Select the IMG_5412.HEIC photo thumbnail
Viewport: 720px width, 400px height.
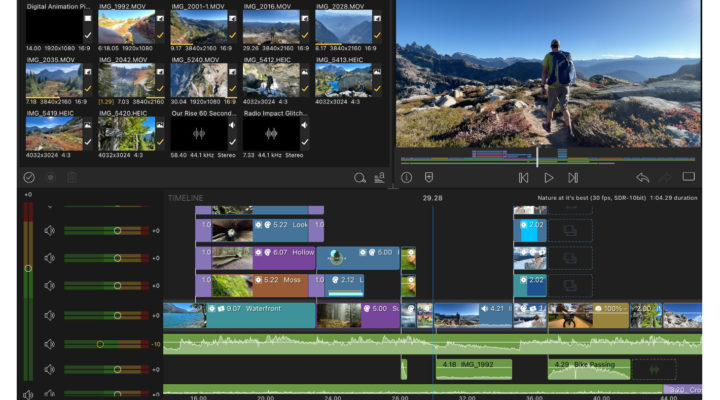tap(271, 80)
